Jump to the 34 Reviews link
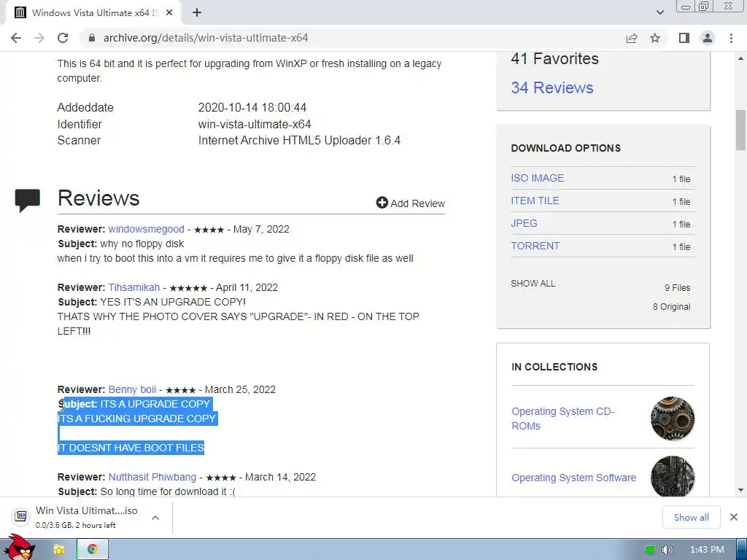The image size is (747, 560). click(x=552, y=87)
